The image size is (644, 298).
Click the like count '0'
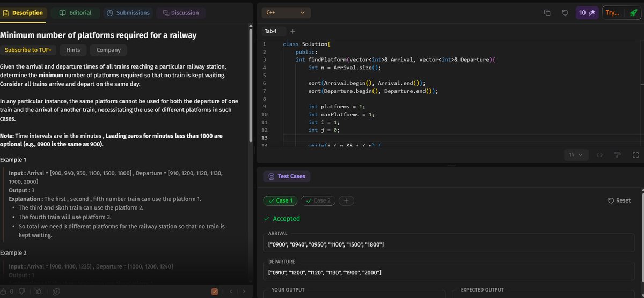12,292
